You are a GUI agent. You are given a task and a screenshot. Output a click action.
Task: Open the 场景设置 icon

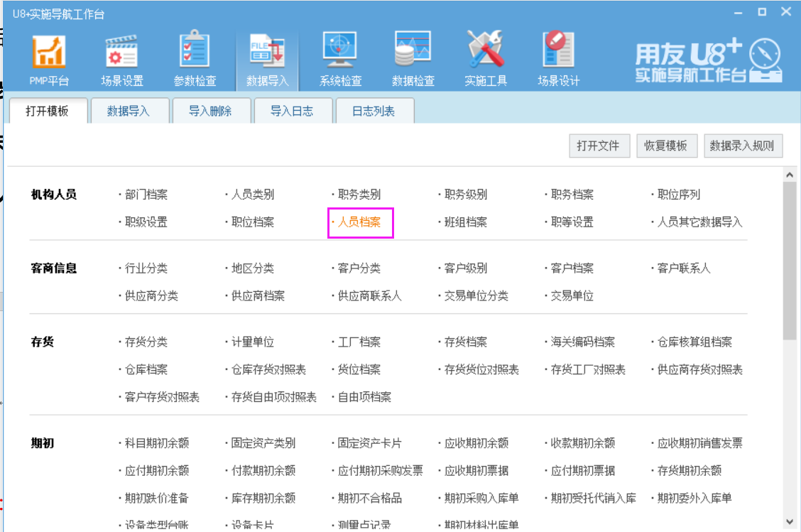point(121,59)
